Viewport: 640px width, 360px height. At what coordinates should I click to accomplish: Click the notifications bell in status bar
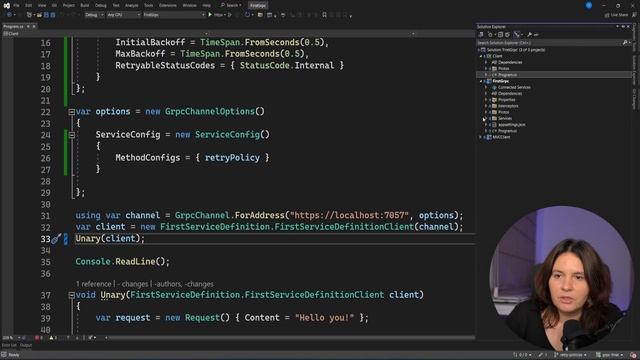tap(633, 355)
